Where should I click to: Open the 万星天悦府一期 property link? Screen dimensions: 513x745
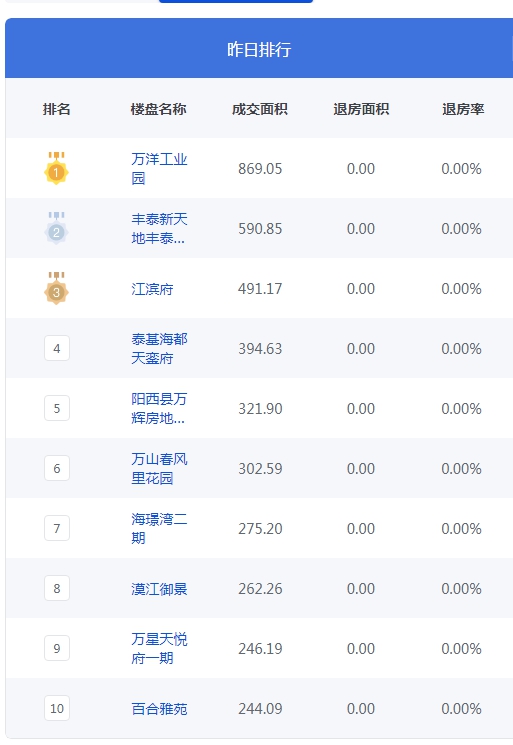159,649
